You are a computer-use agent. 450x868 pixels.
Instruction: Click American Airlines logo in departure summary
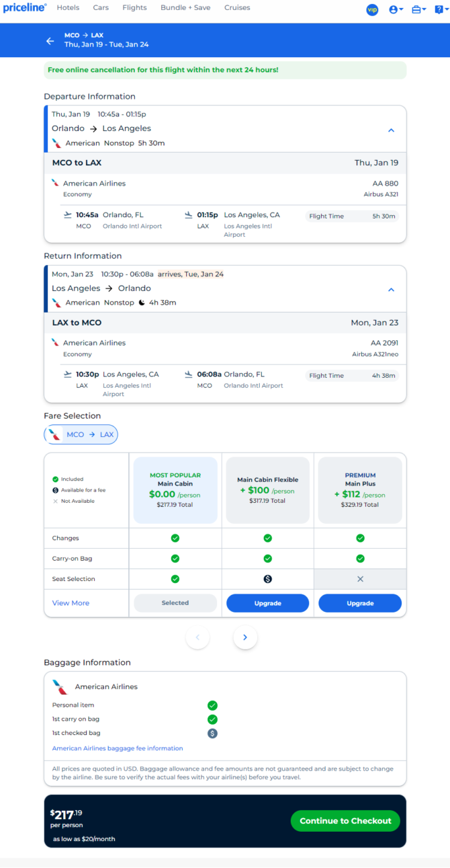56,143
